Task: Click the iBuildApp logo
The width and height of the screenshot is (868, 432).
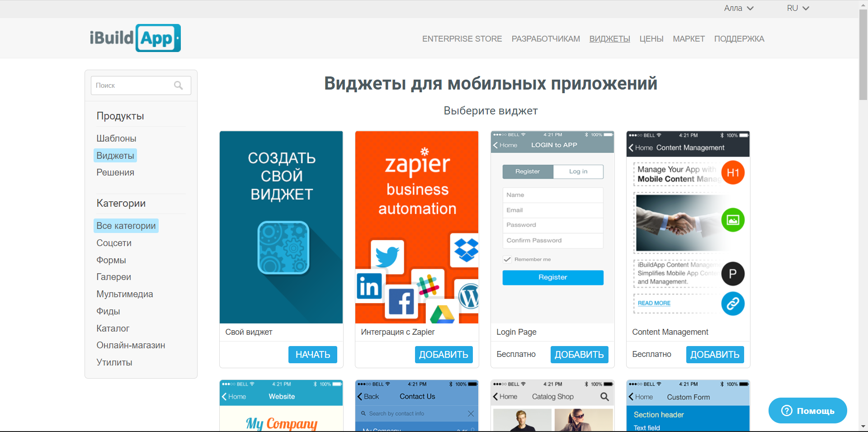Action: (x=135, y=38)
